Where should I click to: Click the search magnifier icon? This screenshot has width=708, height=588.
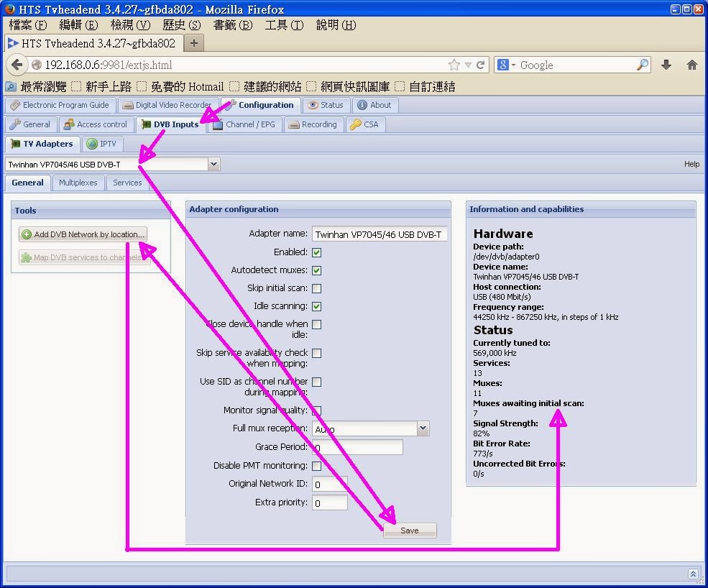point(642,65)
